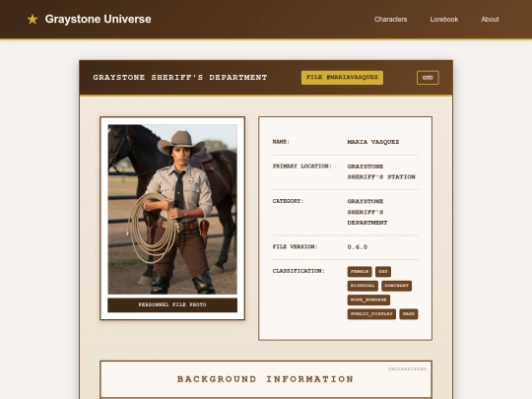Click the outlined GSD badge in header
This screenshot has height=399, width=532.
coord(428,78)
